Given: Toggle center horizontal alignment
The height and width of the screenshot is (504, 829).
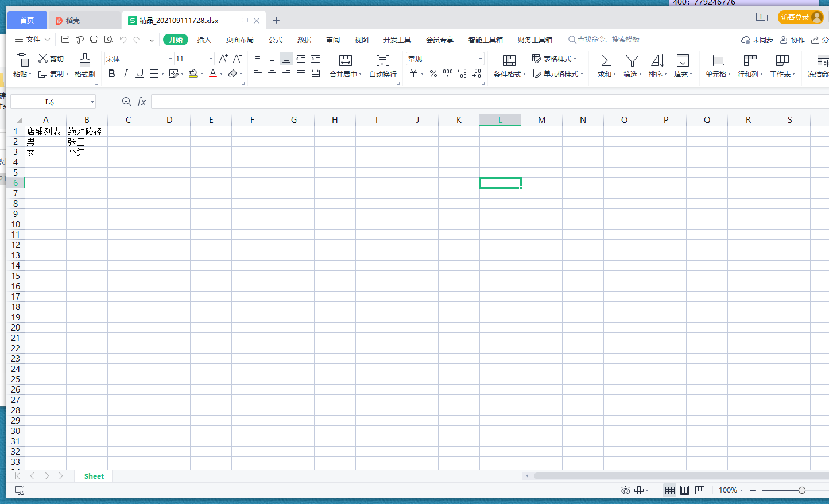Looking at the screenshot, I should coord(272,73).
